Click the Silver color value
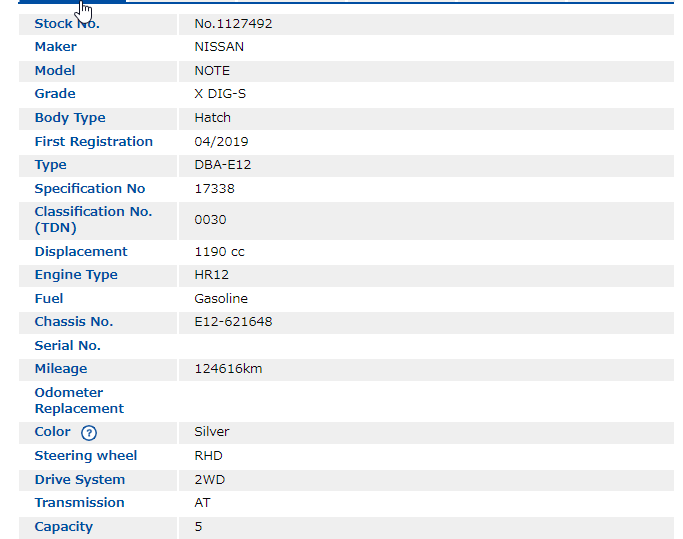Viewport: 683px width, 539px height. pos(212,432)
